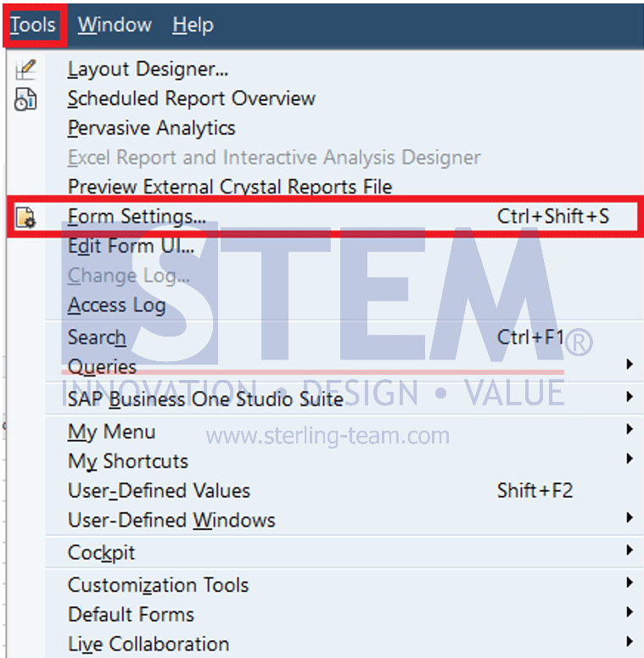The height and width of the screenshot is (658, 644).
Task: Expand the Cockpit submenu arrow
Action: tap(630, 549)
